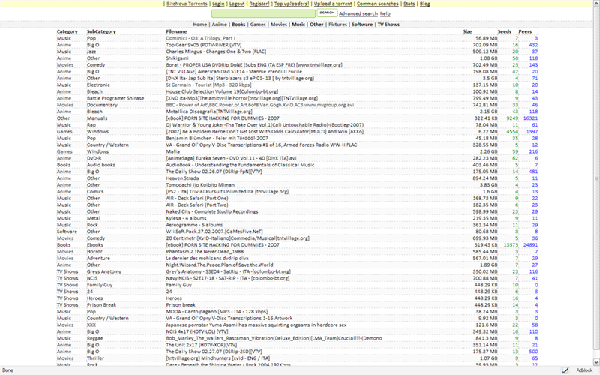Open torrent 'Charles Mingus - Changes One & Two'
The width and height of the screenshot is (600, 375).
[216, 51]
